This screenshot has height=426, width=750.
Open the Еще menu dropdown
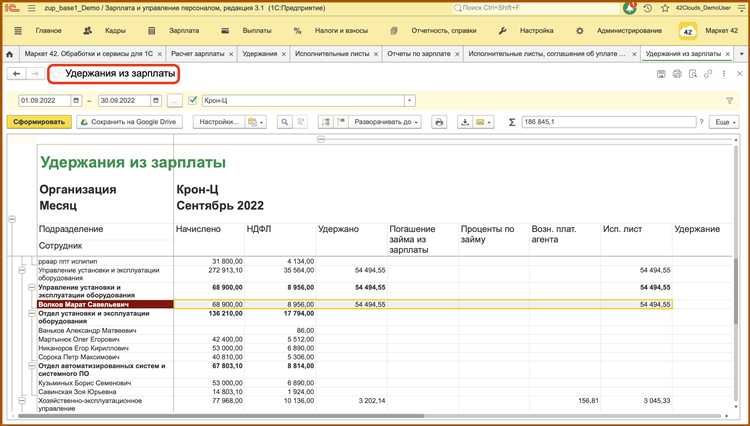pyautogui.click(x=724, y=122)
